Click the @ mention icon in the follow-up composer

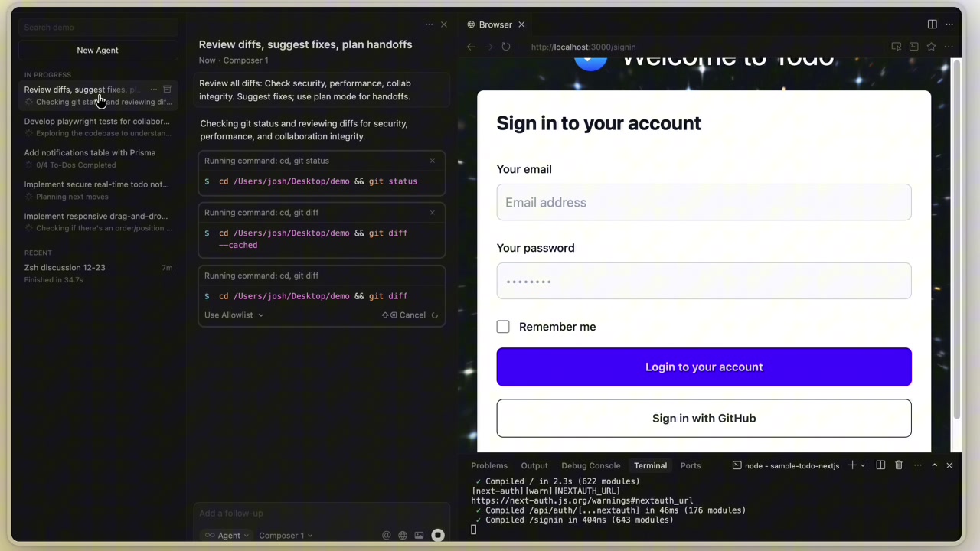[386, 535]
